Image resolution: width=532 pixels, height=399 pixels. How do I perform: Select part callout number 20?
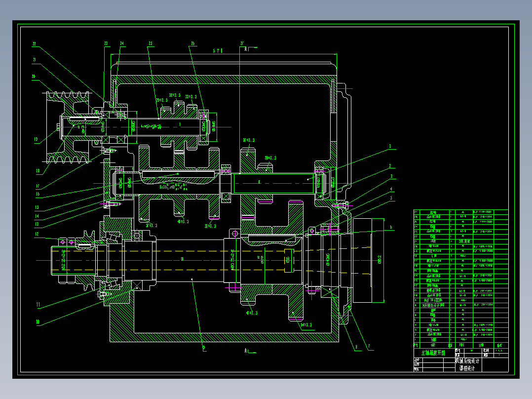[x=34, y=77]
